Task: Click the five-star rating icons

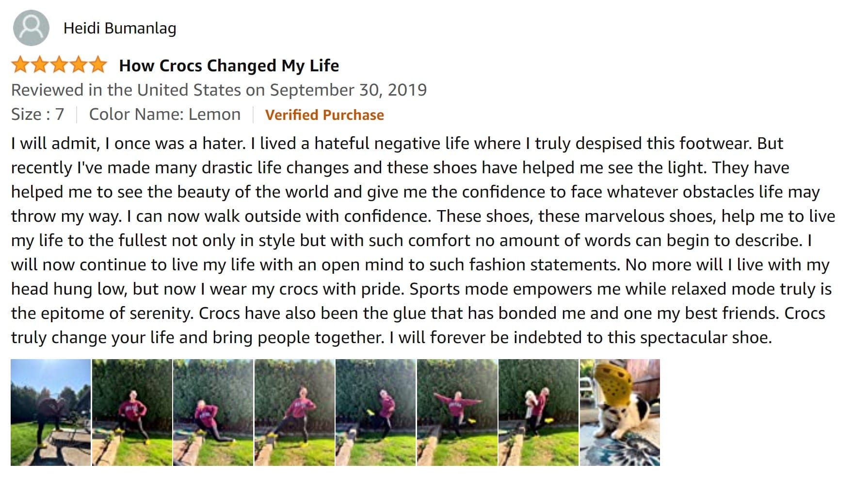Action: (x=59, y=65)
